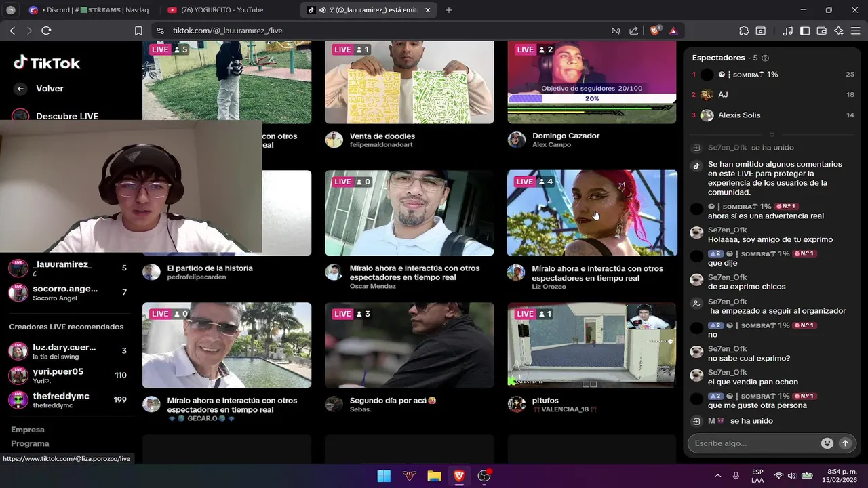Click the site settings icon left of URL
The width and height of the screenshot is (868, 488).
click(160, 30)
